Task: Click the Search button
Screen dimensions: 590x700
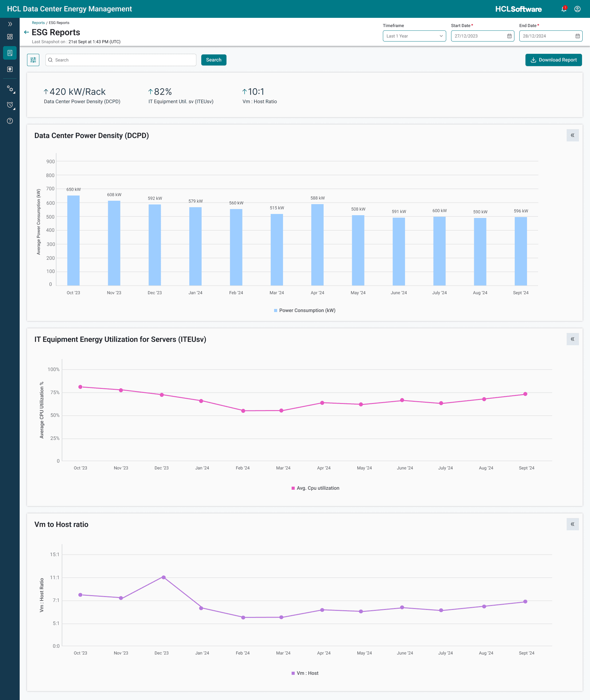Action: click(214, 60)
